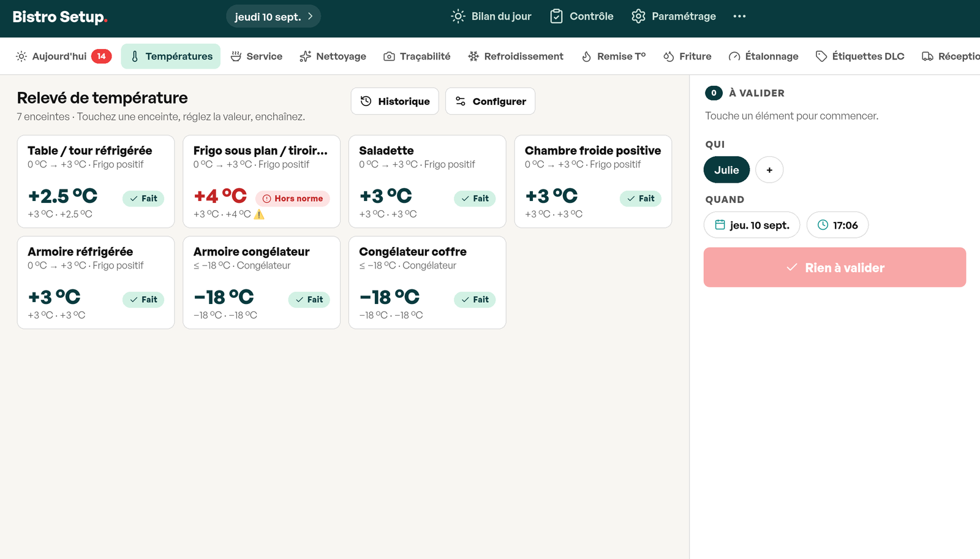Click the Configurer button

tap(490, 101)
